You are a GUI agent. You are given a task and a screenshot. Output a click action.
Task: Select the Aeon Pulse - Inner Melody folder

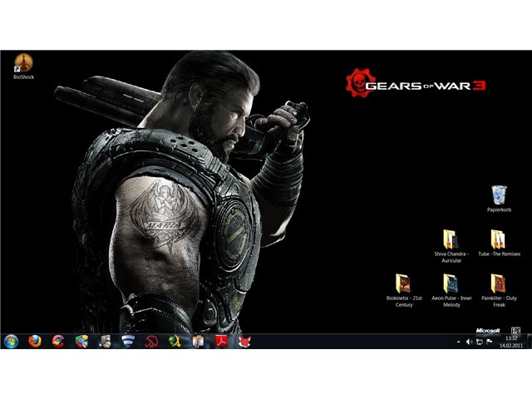(451, 291)
